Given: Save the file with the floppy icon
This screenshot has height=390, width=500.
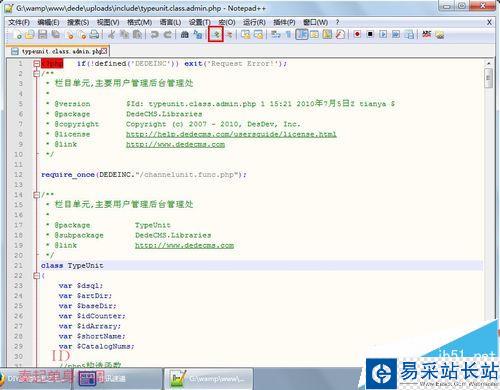Looking at the screenshot, I should [43, 34].
